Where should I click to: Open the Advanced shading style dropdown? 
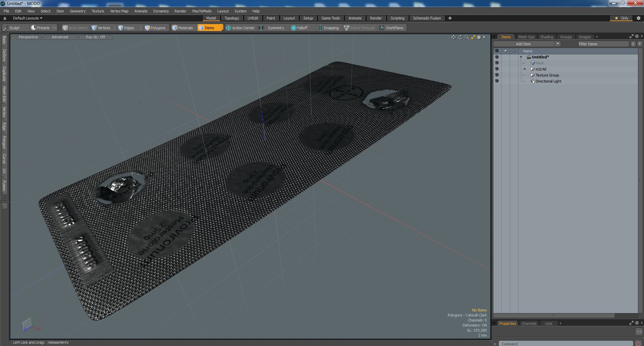[x=60, y=37]
